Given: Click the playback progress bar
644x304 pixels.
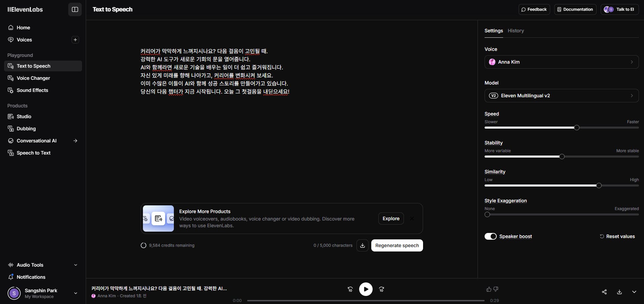Looking at the screenshot, I should tap(366, 301).
